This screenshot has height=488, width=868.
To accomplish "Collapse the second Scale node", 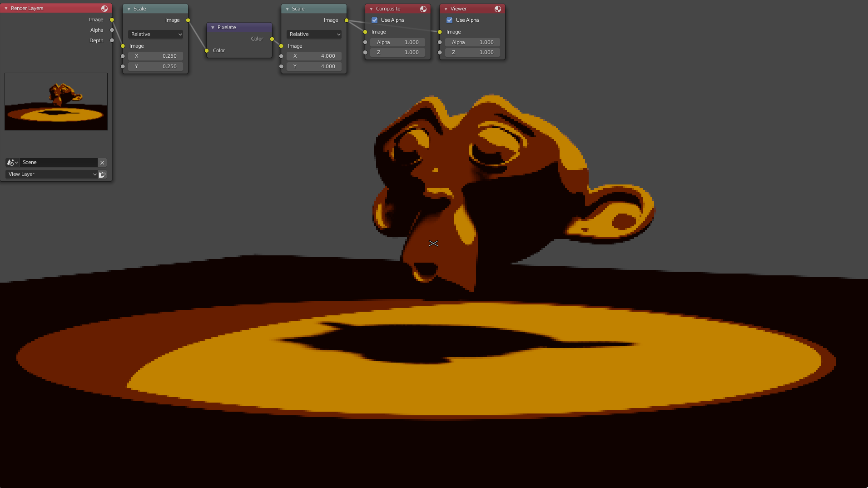I will pyautogui.click(x=287, y=9).
